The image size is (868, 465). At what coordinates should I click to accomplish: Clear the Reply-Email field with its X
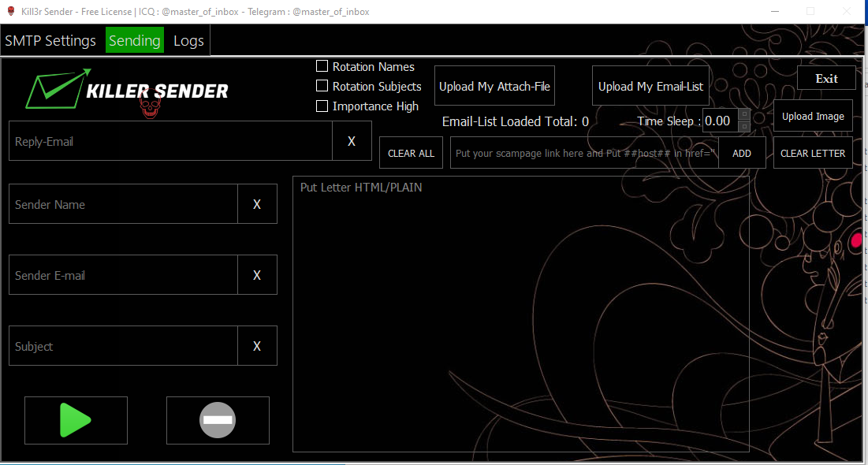pyautogui.click(x=352, y=141)
